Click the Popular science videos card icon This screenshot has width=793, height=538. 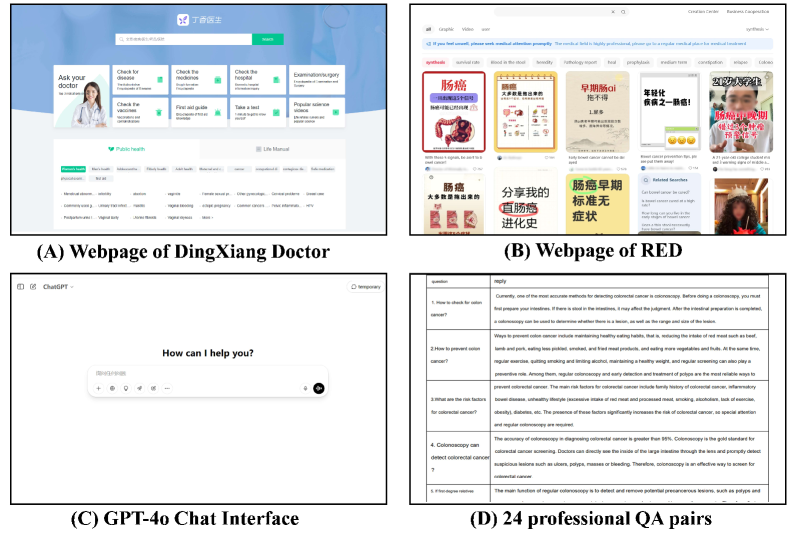(335, 112)
